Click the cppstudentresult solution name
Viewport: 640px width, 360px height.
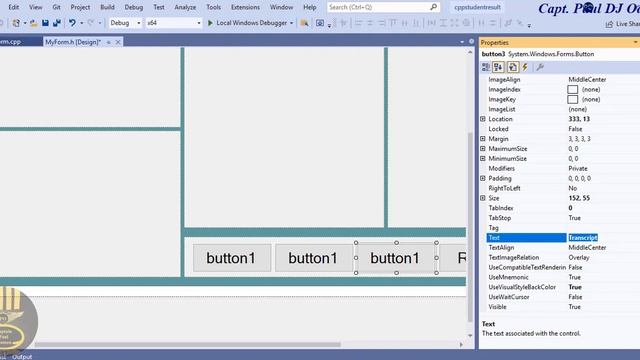tap(477, 7)
